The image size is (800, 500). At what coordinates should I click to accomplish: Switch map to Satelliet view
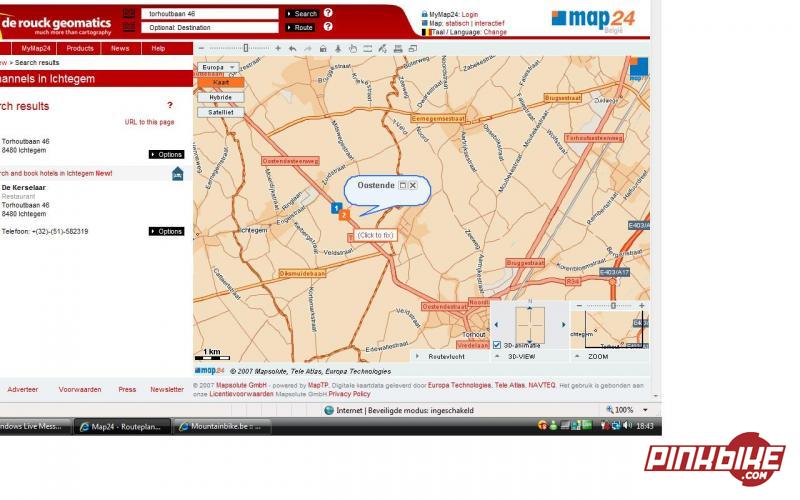(x=220, y=112)
